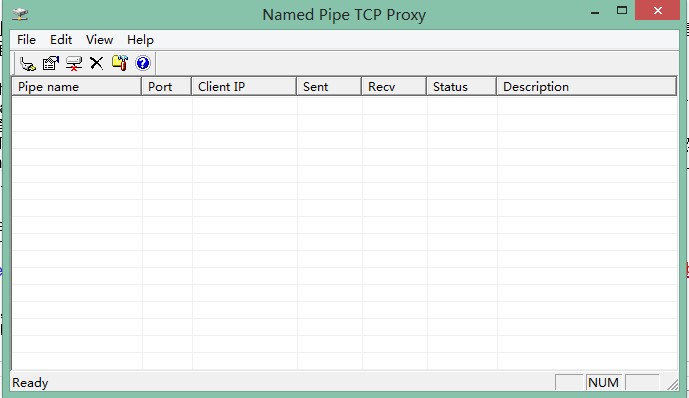Click the Client IP column header

pyautogui.click(x=244, y=87)
